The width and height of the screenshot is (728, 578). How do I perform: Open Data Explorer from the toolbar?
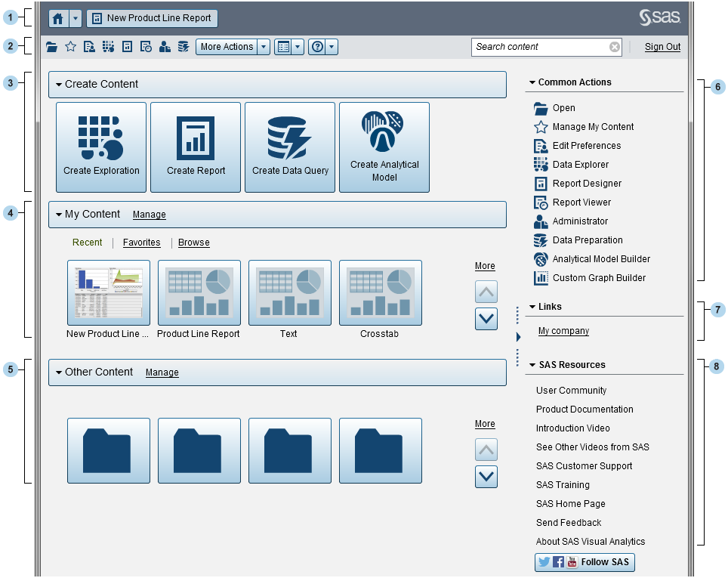pyautogui.click(x=106, y=46)
